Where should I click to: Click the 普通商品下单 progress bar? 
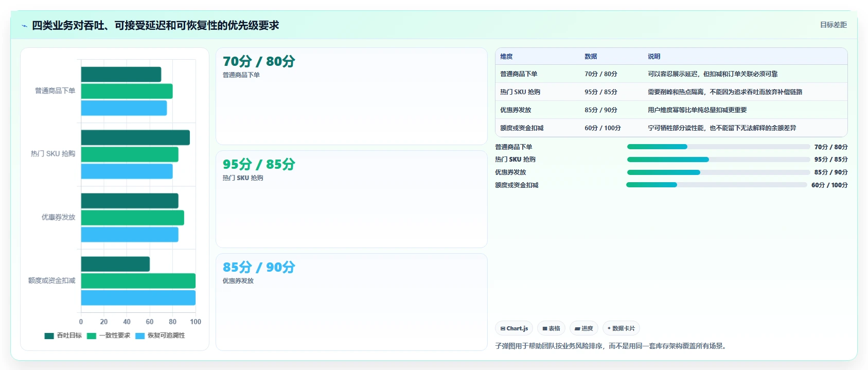[718, 147]
